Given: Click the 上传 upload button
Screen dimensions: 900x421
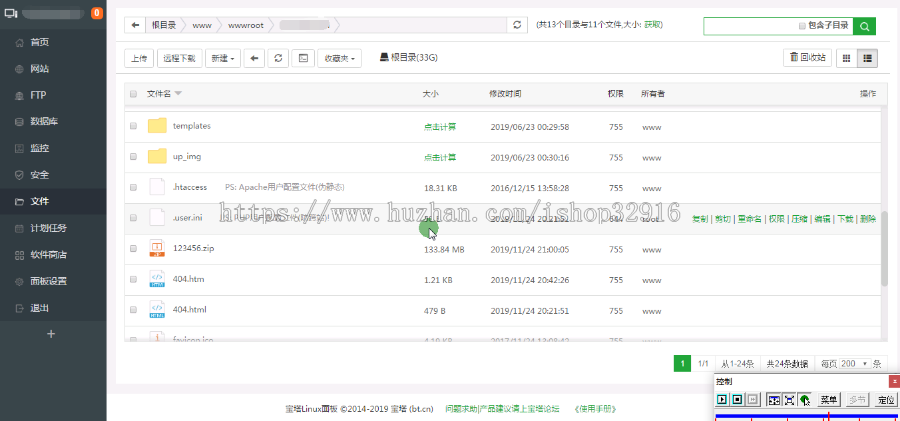Looking at the screenshot, I should click(138, 59).
